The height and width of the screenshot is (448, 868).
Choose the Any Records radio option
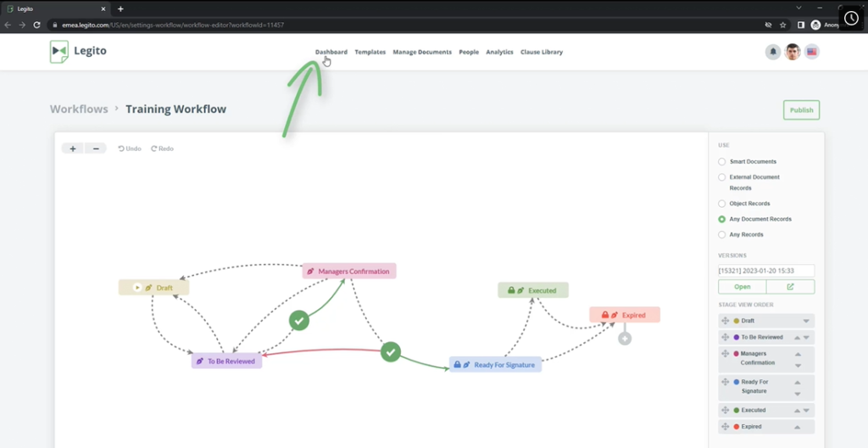(721, 234)
